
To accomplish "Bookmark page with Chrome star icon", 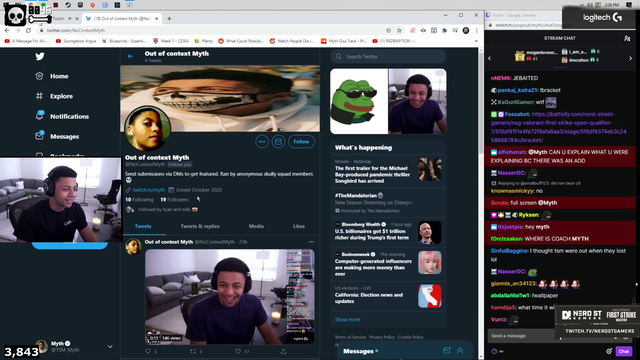I will 399,31.
